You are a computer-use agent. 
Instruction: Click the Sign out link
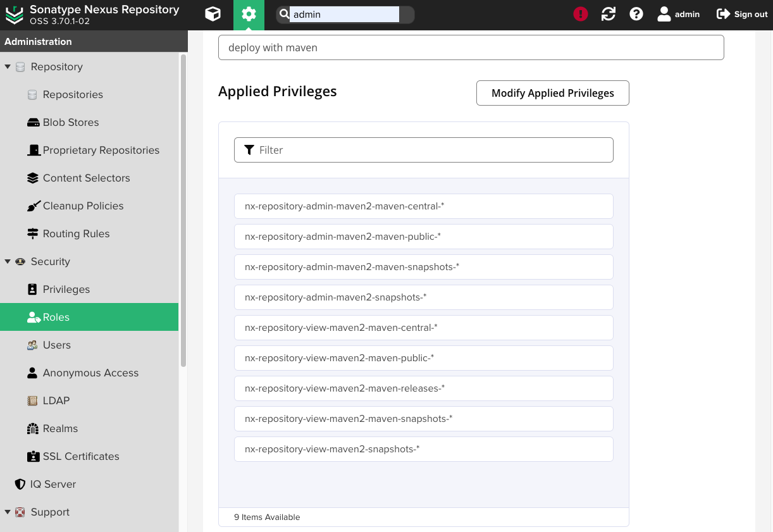(741, 14)
